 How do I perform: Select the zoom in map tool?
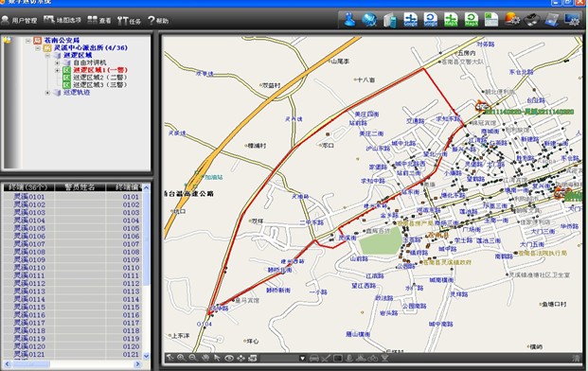click(181, 358)
